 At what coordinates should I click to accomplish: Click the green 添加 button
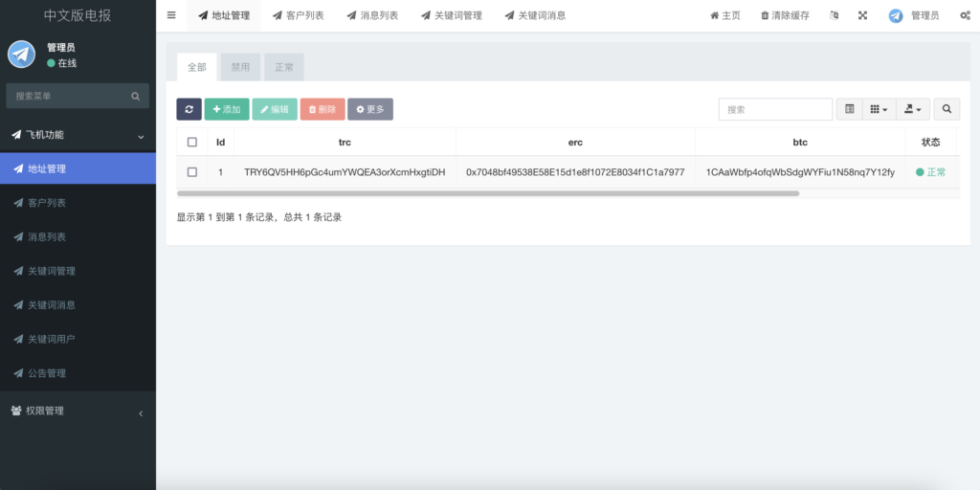tap(227, 109)
